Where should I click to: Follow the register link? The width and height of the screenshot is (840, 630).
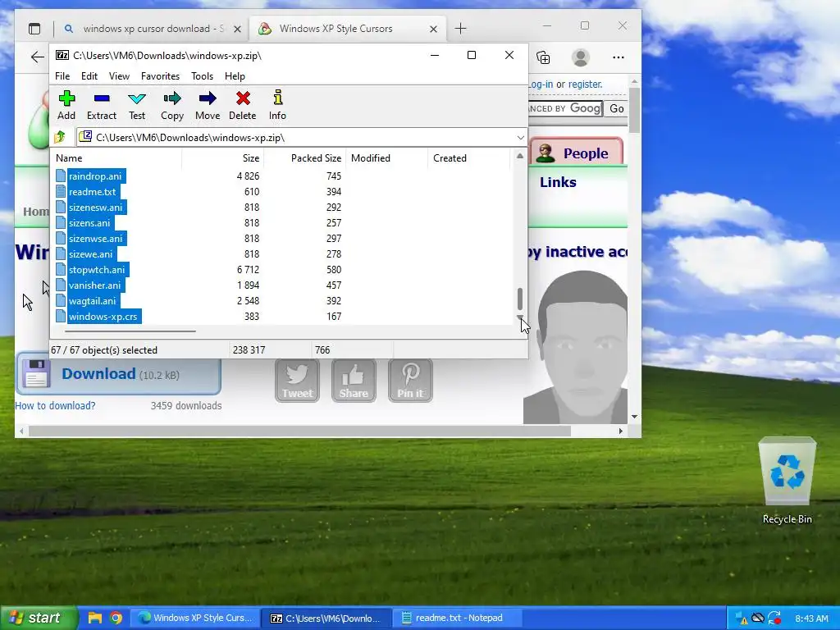585,84
